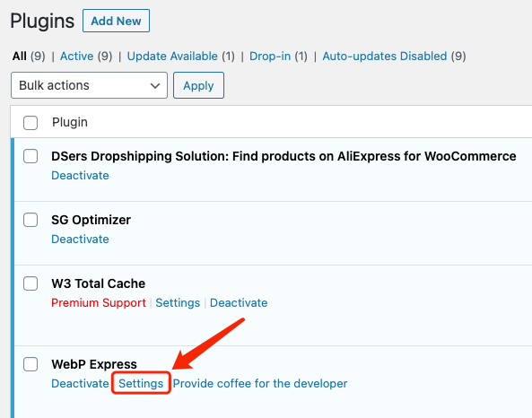Click the Apply button
The height and width of the screenshot is (418, 532).
click(198, 85)
